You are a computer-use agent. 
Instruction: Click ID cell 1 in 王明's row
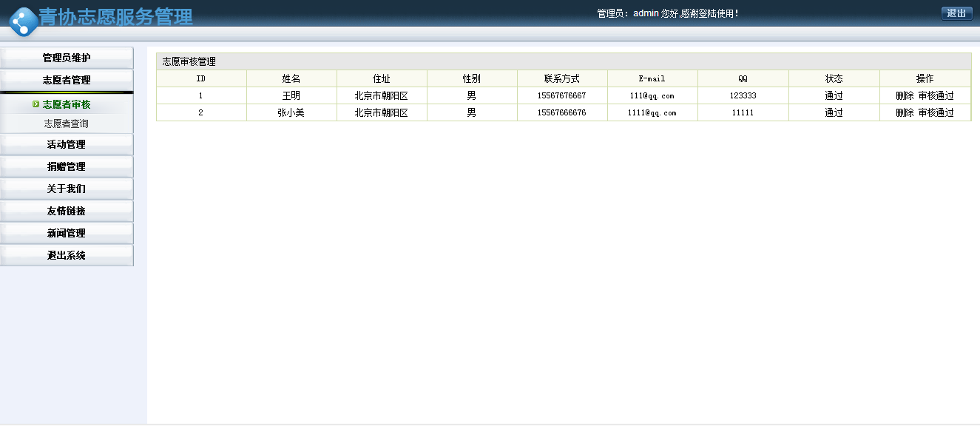[200, 95]
